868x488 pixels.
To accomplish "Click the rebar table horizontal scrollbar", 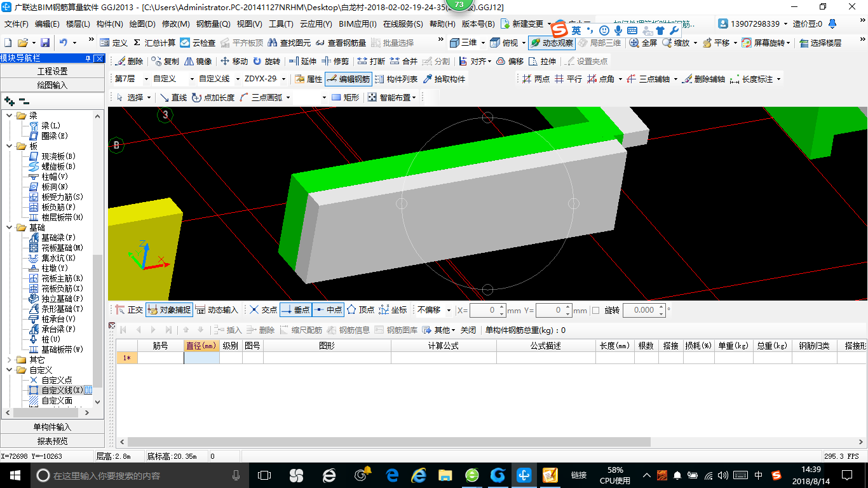I will (x=389, y=442).
